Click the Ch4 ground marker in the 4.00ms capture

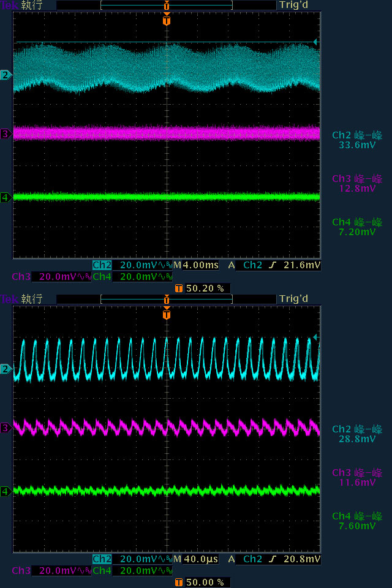click(6, 197)
